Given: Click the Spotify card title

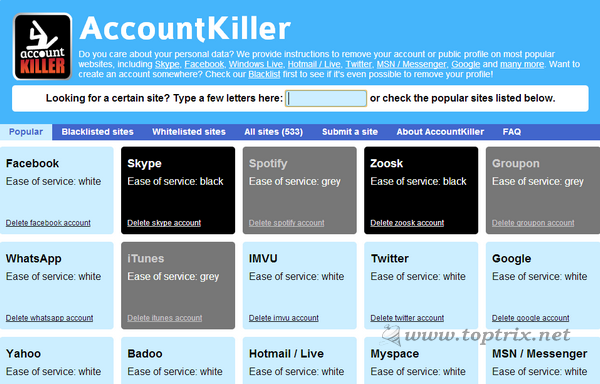Looking at the screenshot, I should 268,164.
